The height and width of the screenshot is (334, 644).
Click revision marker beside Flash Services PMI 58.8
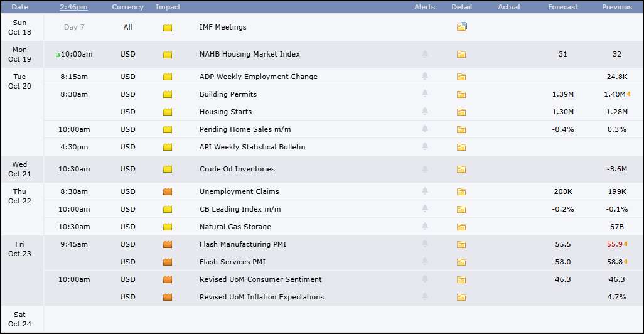(x=626, y=262)
